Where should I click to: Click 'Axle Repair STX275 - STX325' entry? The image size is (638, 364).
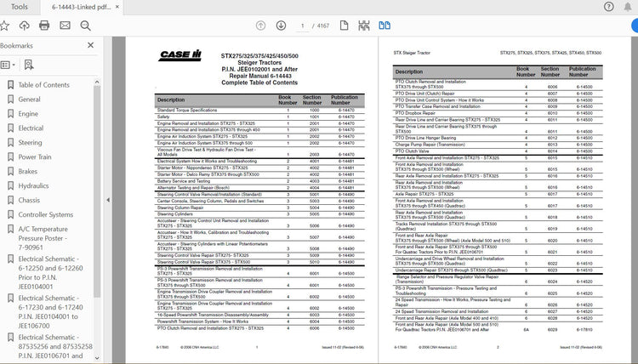tap(424, 194)
